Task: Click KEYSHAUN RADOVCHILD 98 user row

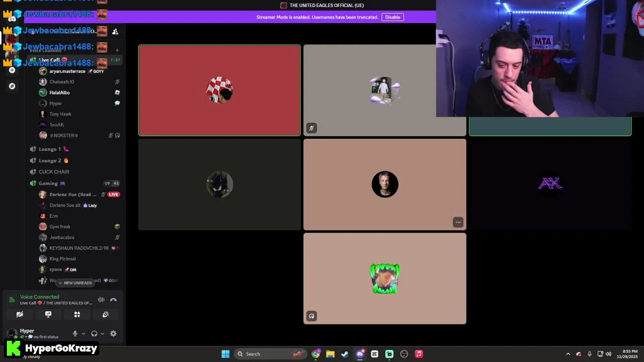Action: pos(79,248)
